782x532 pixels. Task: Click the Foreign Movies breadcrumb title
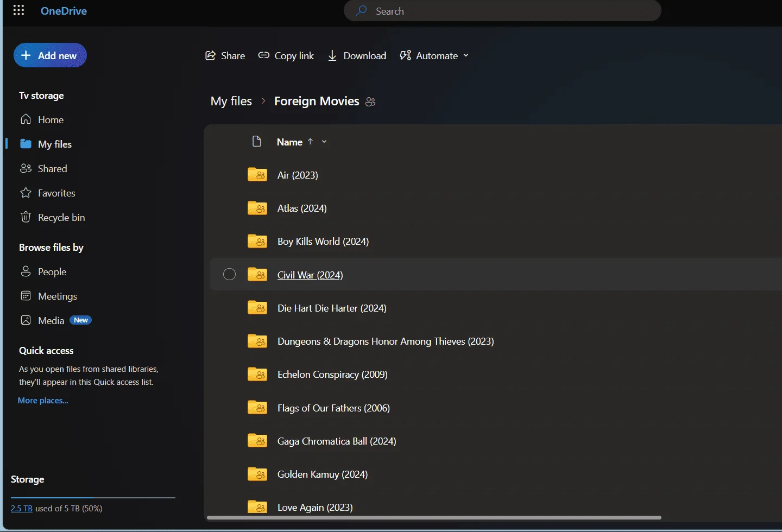pyautogui.click(x=317, y=101)
